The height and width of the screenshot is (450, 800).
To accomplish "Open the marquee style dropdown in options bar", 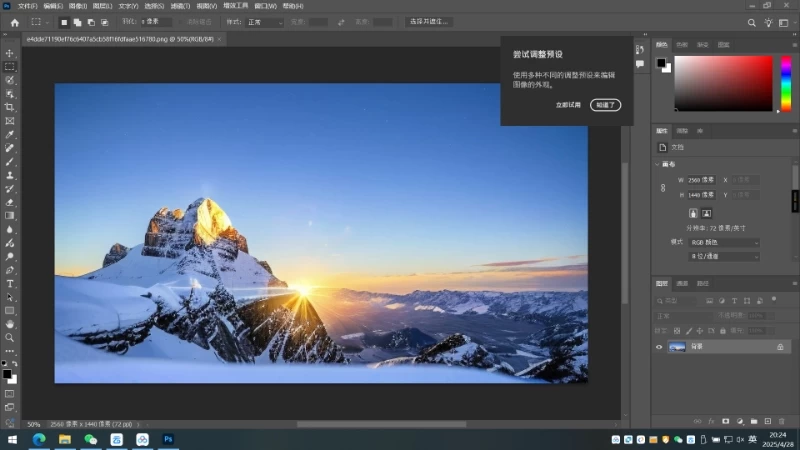I will tap(265, 22).
